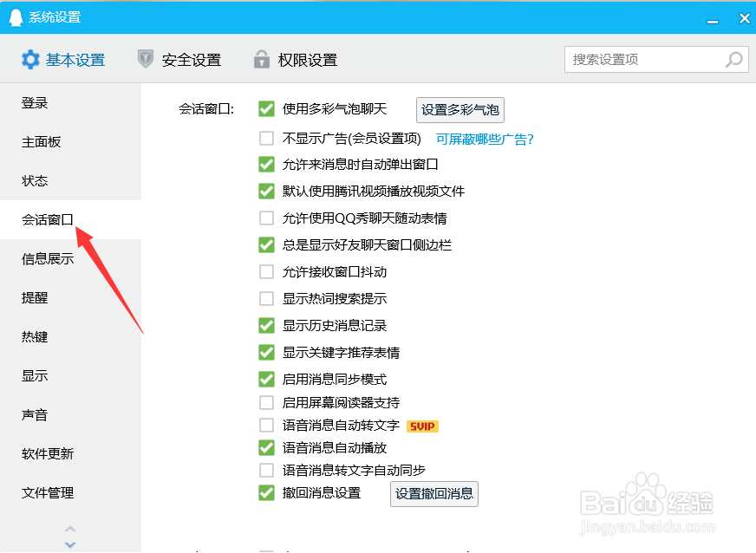The image size is (756, 553).
Task: Click the 会话窗口: section label
Action: 206,109
